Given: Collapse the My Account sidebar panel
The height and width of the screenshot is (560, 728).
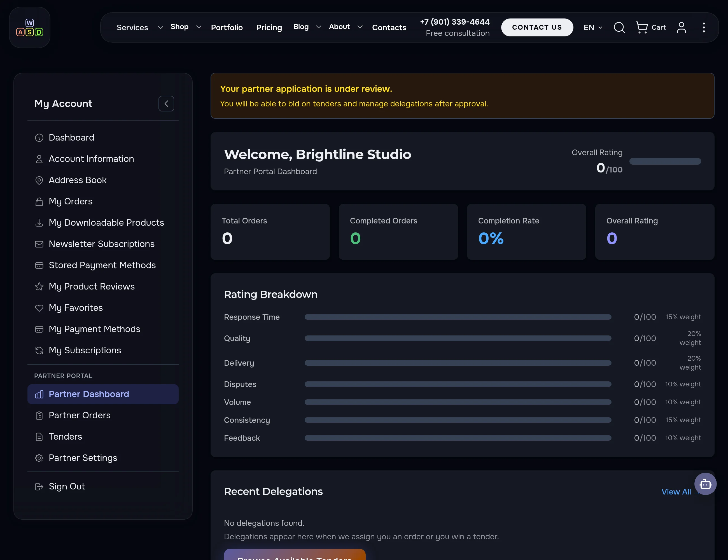Looking at the screenshot, I should pyautogui.click(x=166, y=104).
